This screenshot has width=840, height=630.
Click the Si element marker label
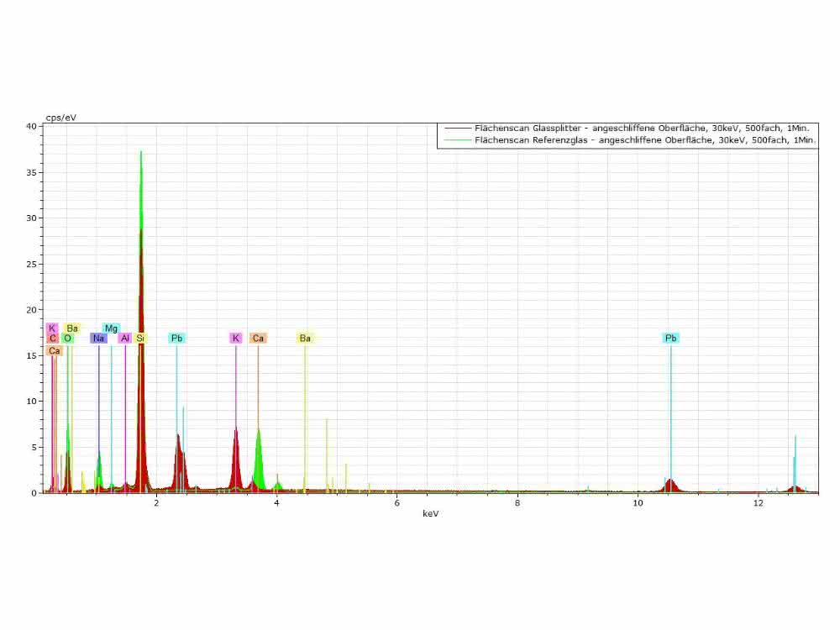(139, 338)
